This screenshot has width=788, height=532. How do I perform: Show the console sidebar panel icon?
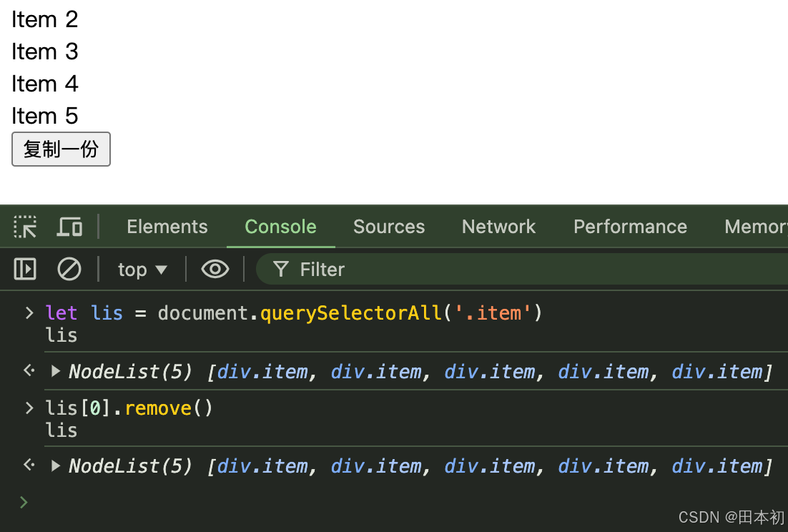click(x=24, y=270)
